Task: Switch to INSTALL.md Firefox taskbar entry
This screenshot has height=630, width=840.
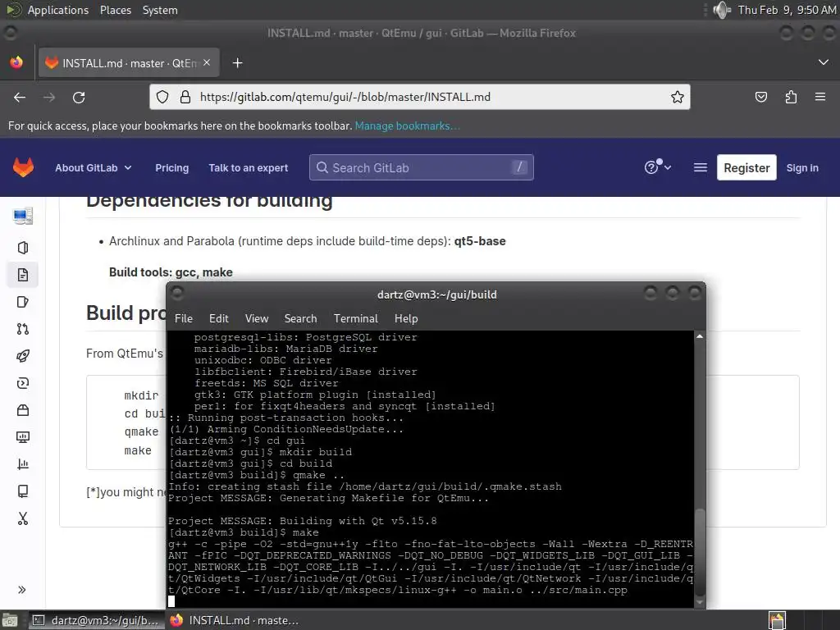Action: click(x=234, y=620)
